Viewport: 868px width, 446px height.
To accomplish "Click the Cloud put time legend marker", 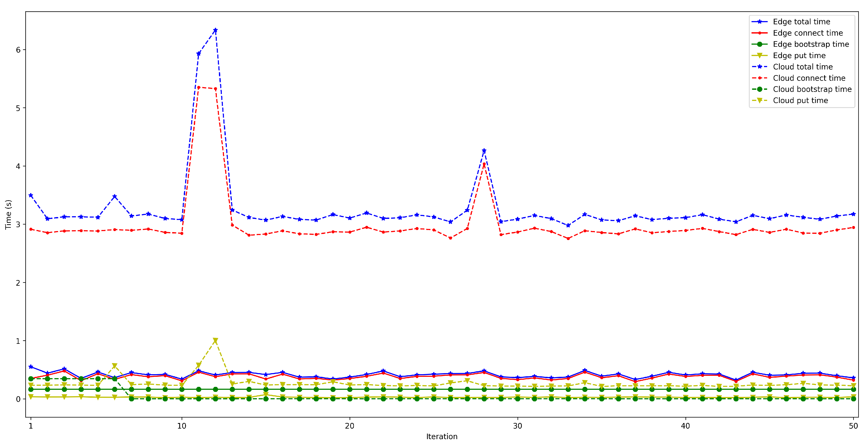I will 759,100.
